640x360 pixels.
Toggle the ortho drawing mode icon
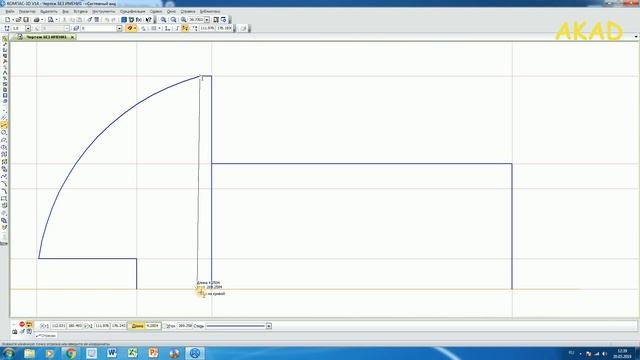pos(177,29)
